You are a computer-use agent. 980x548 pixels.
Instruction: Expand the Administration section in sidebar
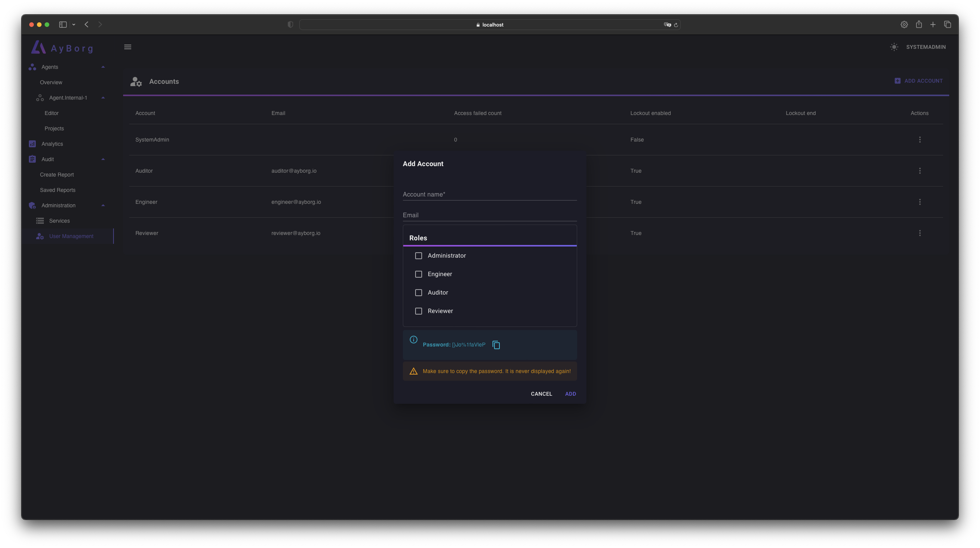click(x=103, y=205)
